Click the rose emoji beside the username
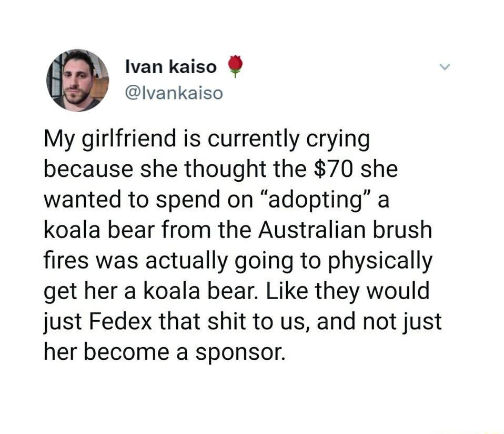 point(236,66)
